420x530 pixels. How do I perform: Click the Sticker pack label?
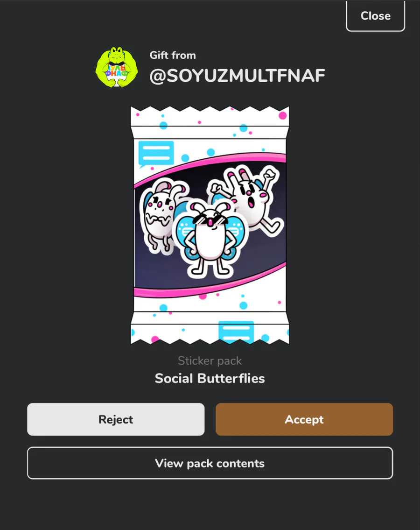[x=210, y=360]
